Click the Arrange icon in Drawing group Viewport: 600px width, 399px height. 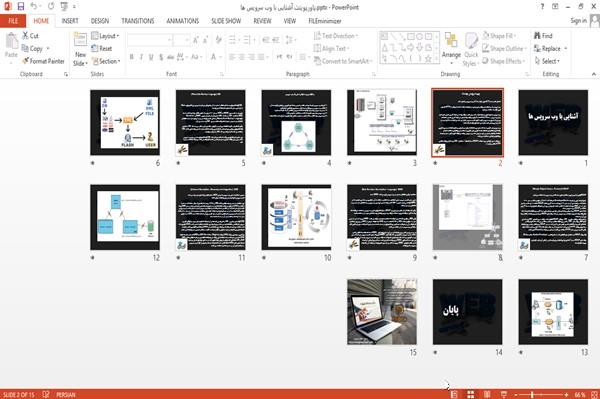(x=451, y=45)
